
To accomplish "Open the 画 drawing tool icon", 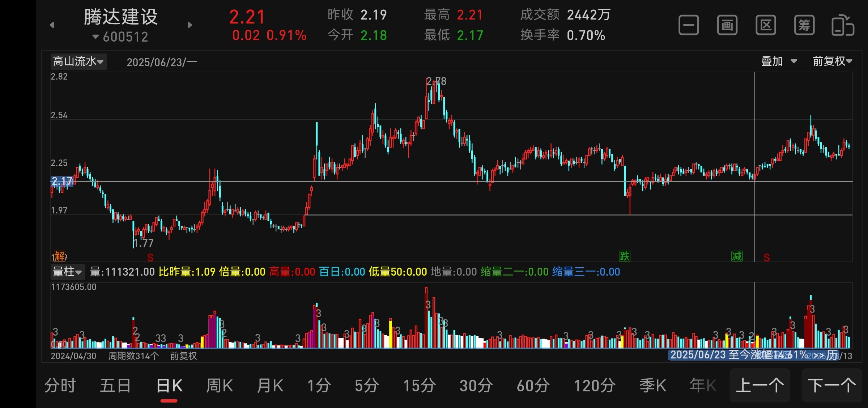I will [x=727, y=25].
